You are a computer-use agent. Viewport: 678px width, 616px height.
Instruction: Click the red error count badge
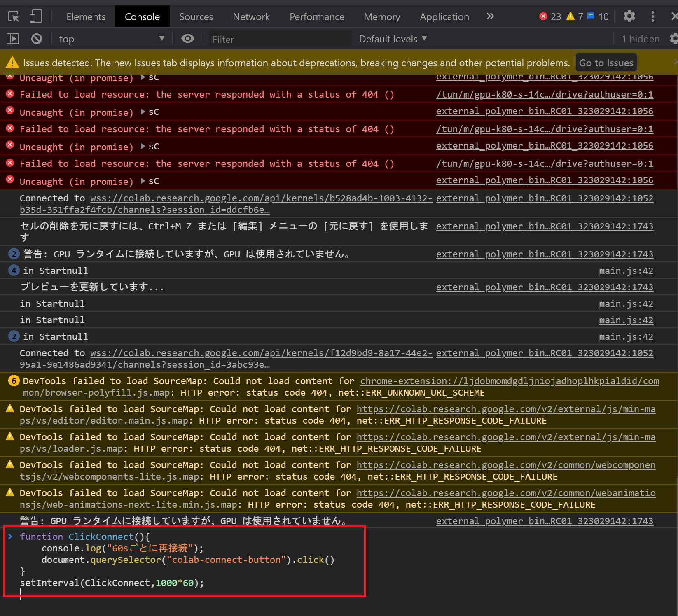(550, 16)
